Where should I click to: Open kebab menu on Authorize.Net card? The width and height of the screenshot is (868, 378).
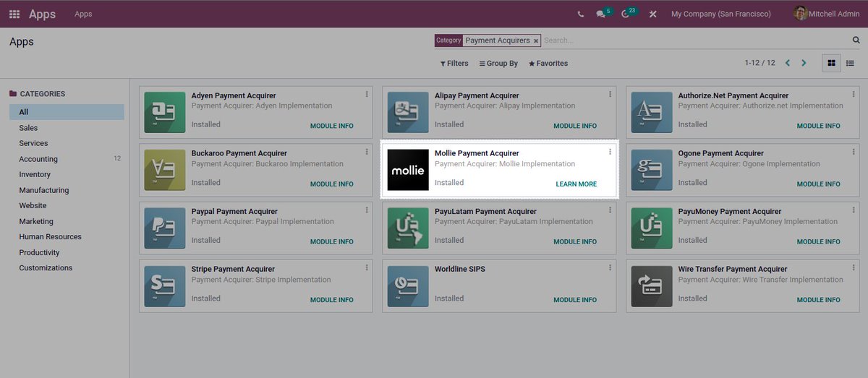(x=854, y=94)
